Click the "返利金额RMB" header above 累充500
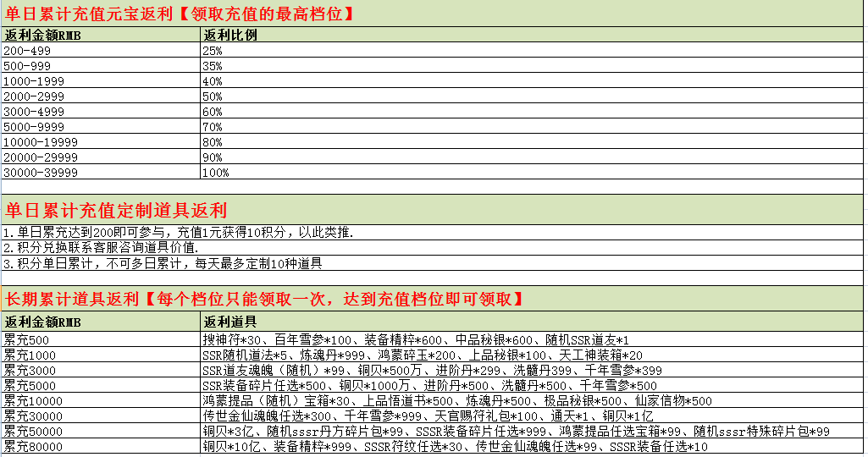This screenshot has width=868, height=457. 101,322
